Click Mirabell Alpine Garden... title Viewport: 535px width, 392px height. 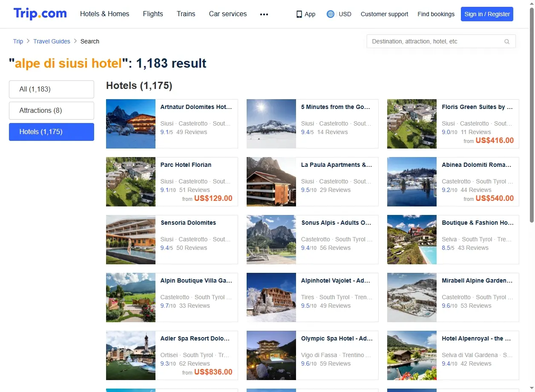477,280
